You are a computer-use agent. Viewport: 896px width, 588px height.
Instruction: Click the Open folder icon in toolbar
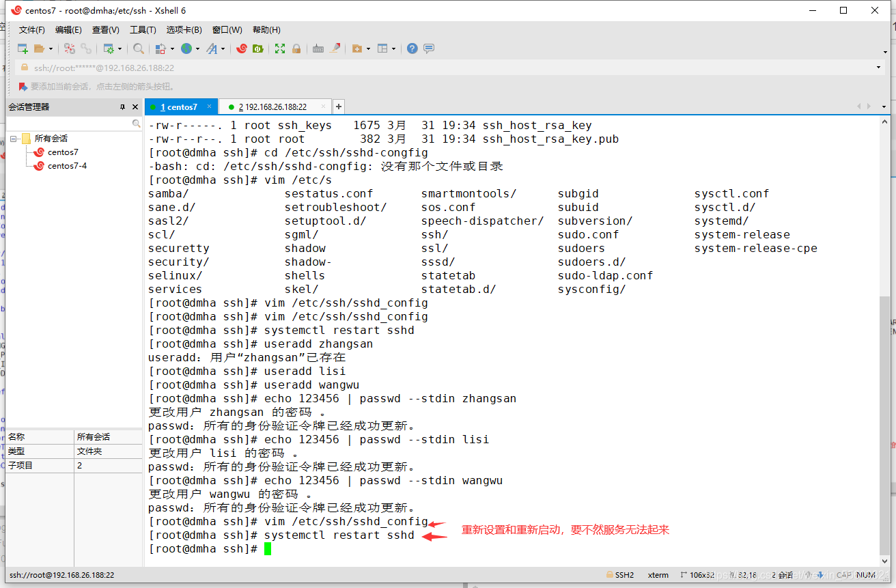pos(39,48)
